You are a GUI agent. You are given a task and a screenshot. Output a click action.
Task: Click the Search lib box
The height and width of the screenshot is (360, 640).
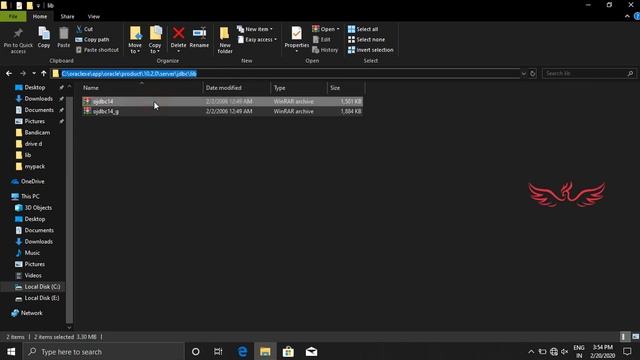click(x=589, y=73)
